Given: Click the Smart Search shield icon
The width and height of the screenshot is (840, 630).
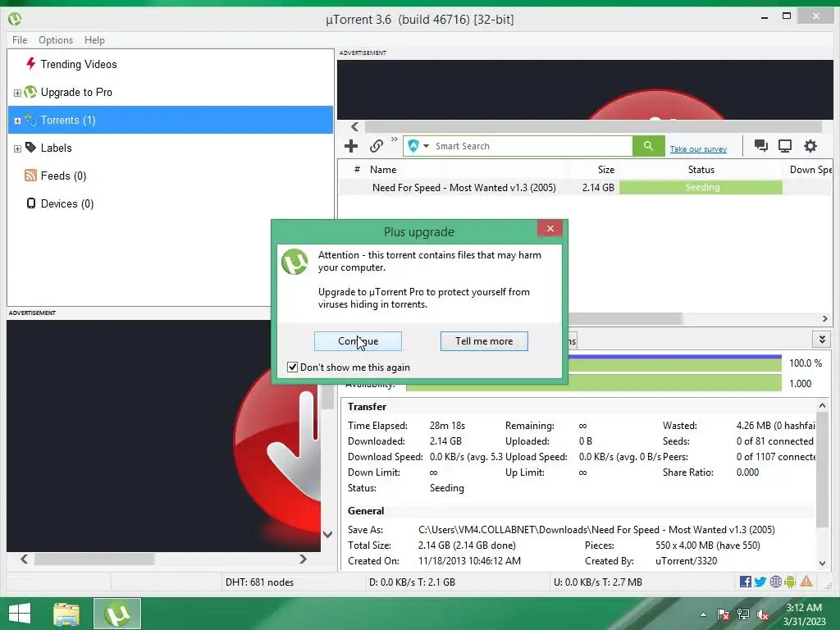Looking at the screenshot, I should coord(413,146).
